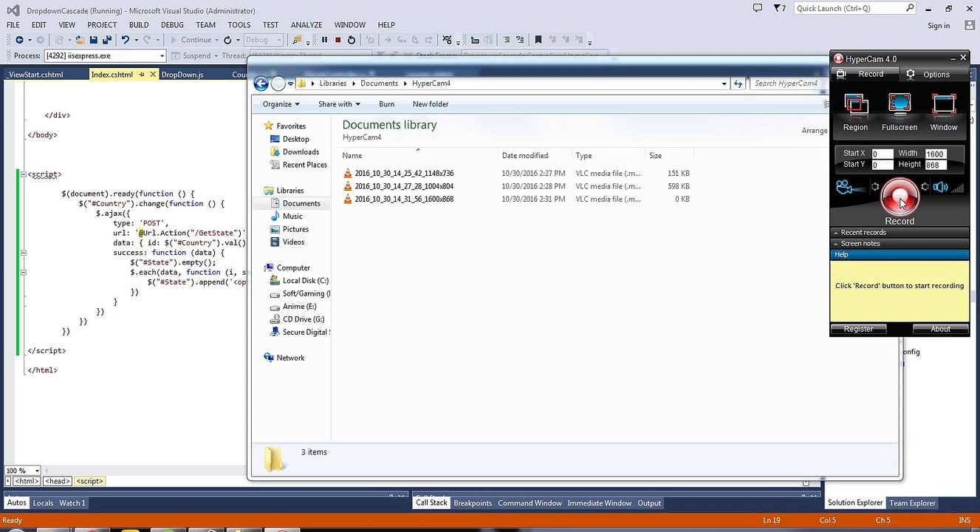Open video settings gear left of Record
Viewport: 980px width, 532px height.
(x=875, y=187)
